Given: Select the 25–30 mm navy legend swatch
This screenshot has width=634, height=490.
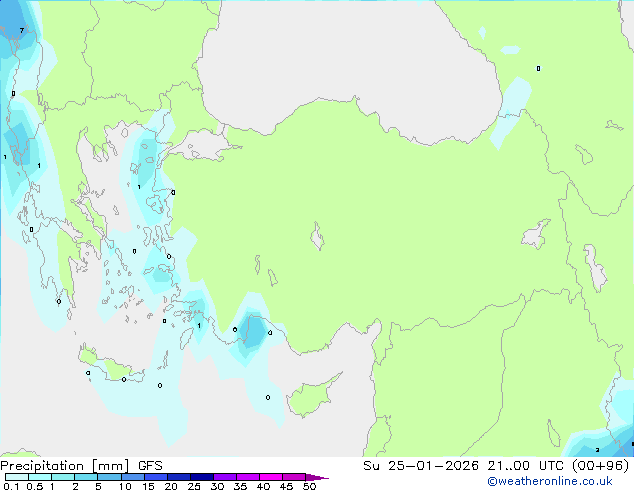Looking at the screenshot, I should coord(202,477).
